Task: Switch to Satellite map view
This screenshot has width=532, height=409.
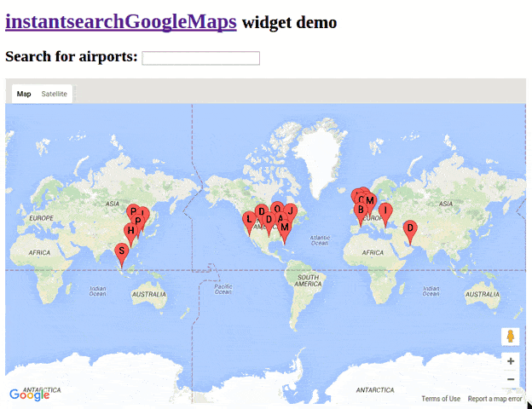Action: (55, 94)
